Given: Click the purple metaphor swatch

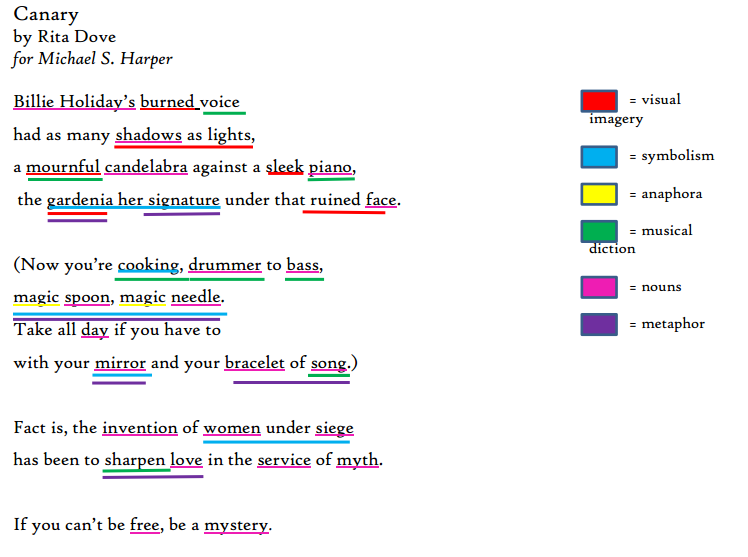Looking at the screenshot, I should [599, 324].
